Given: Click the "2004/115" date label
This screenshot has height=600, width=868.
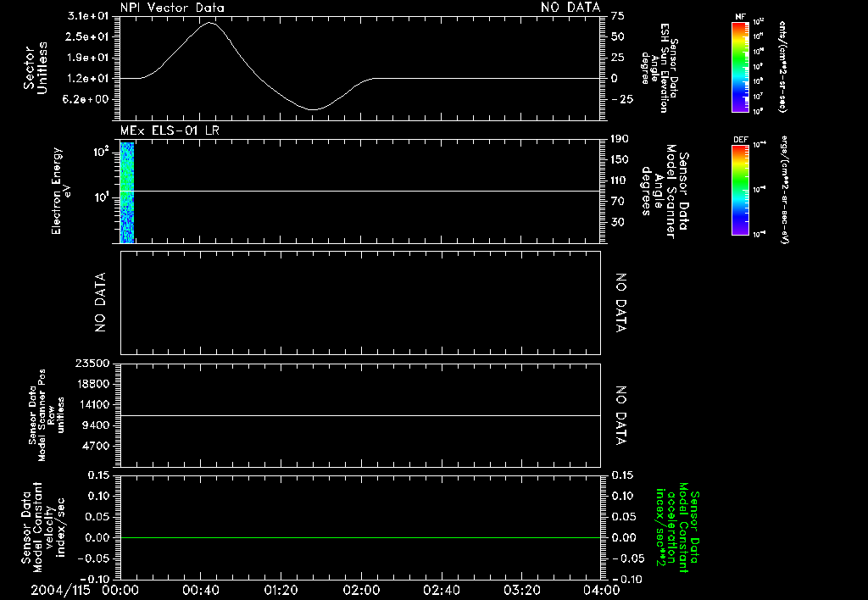Looking at the screenshot, I should pyautogui.click(x=60, y=590).
